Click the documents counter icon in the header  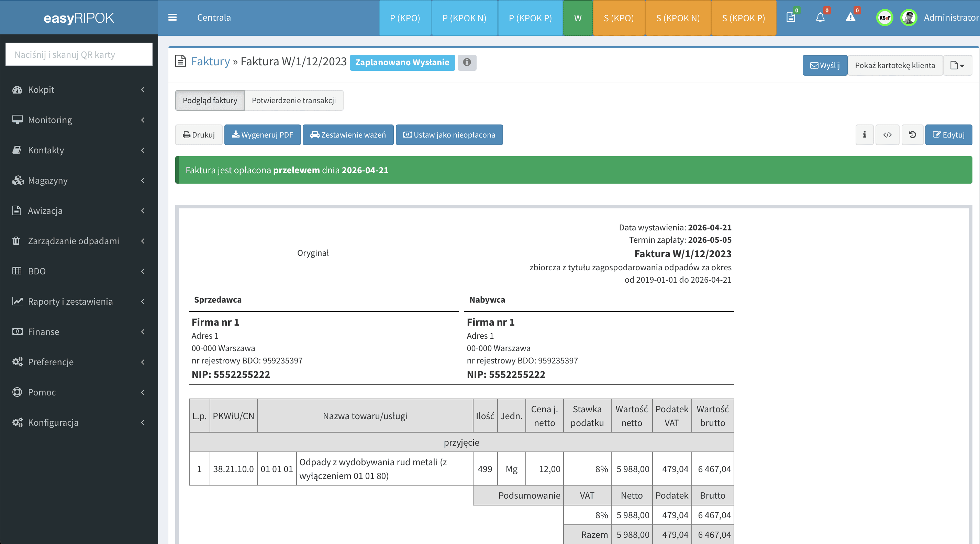coord(791,18)
